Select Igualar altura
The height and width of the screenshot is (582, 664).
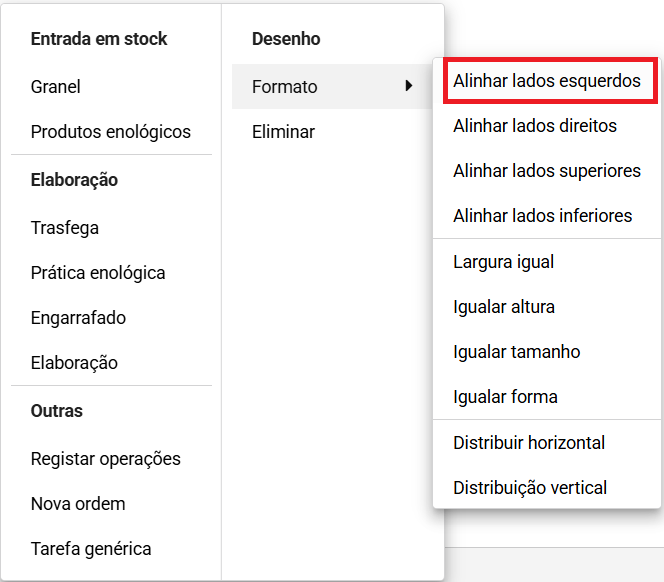point(547,307)
